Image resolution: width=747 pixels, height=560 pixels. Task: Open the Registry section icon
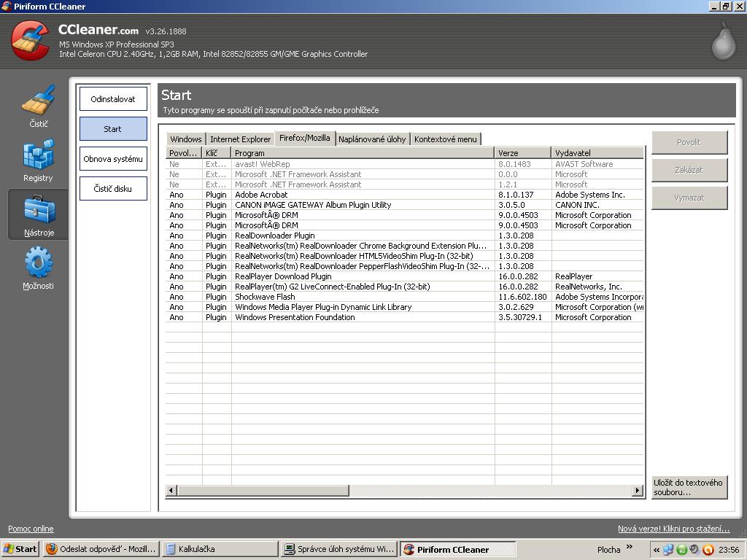tap(38, 155)
